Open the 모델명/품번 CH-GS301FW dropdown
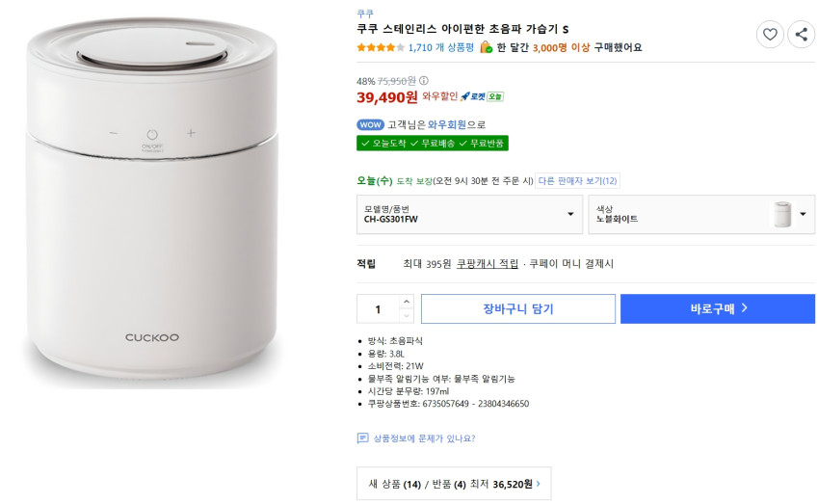 (469, 214)
